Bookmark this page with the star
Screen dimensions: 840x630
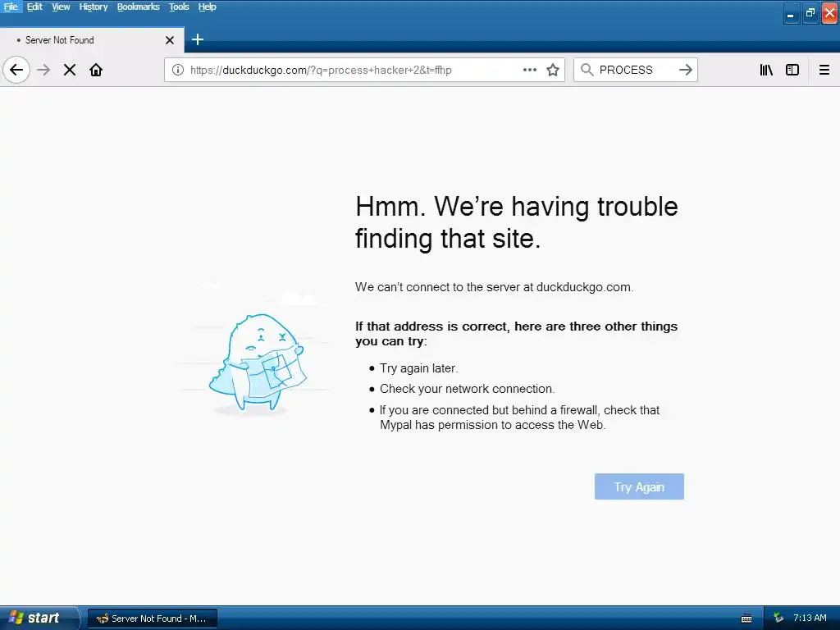pos(553,70)
